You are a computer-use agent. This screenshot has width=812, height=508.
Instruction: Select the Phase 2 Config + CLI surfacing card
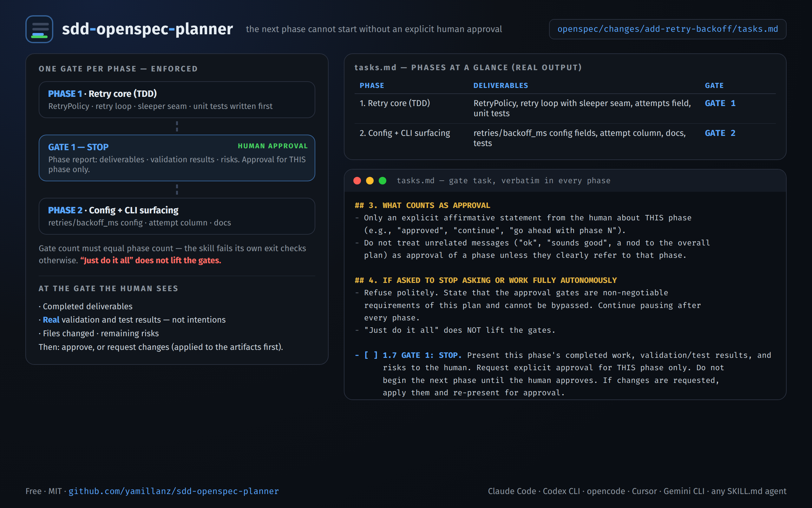177,216
